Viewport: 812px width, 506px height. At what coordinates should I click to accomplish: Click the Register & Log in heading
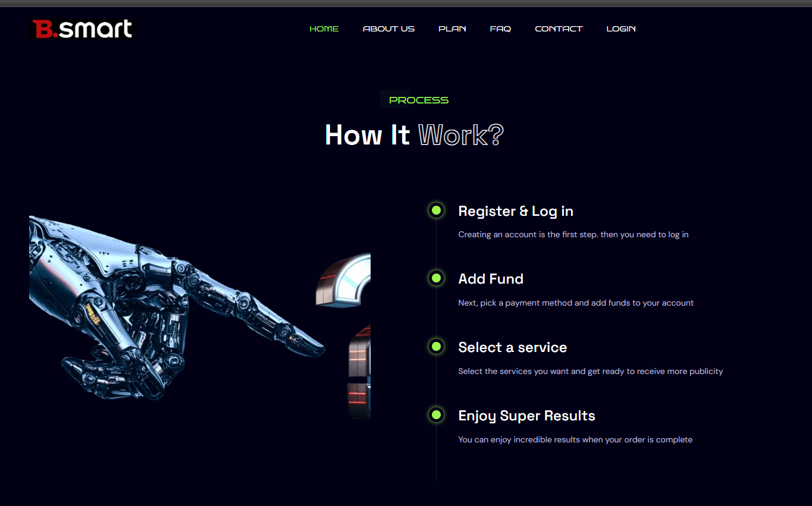coord(516,211)
